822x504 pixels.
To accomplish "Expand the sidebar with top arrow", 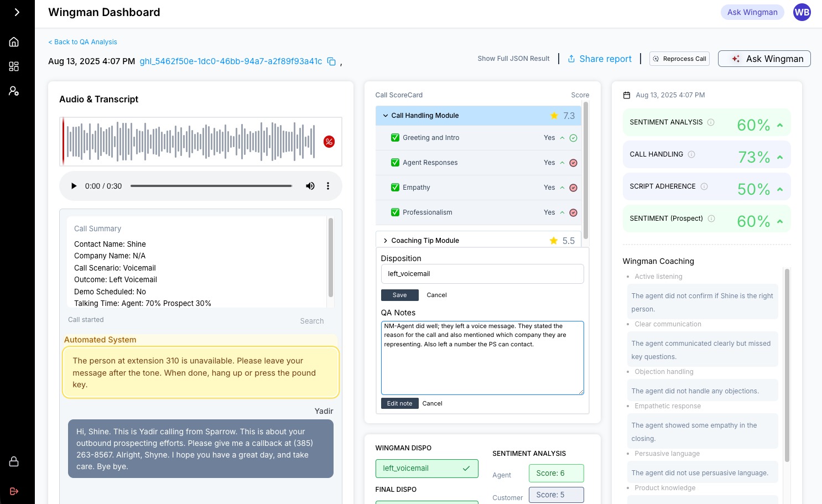I will point(17,12).
